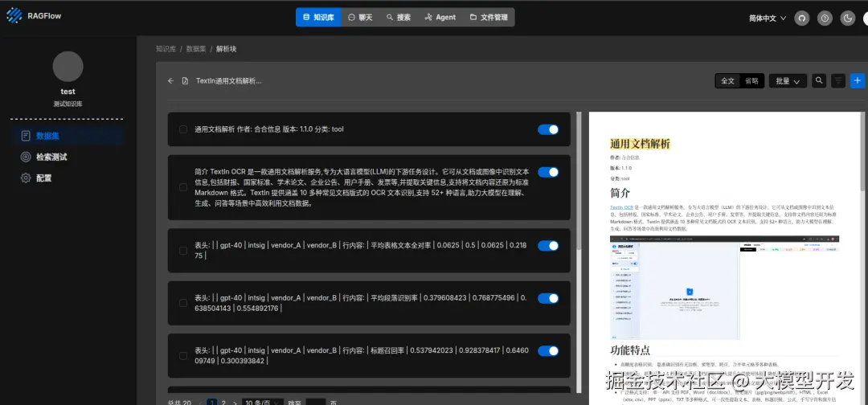Screen dimensions: 868x405
Task: Open the 数据集 sidebar item
Action: (x=68, y=136)
